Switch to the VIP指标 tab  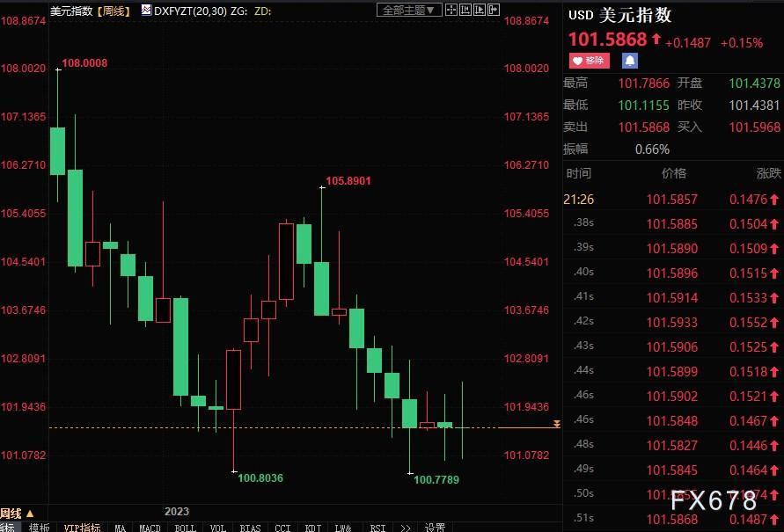click(x=81, y=528)
